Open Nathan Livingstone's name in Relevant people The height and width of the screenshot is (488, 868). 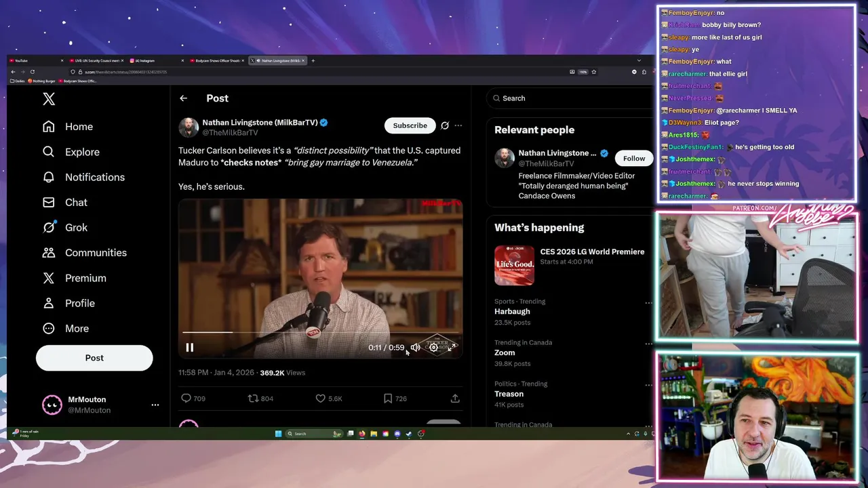pos(557,153)
